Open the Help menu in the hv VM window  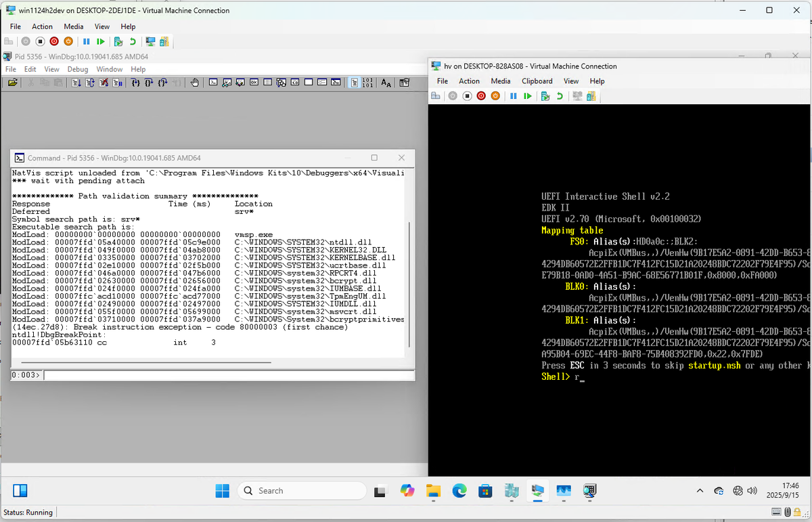597,81
